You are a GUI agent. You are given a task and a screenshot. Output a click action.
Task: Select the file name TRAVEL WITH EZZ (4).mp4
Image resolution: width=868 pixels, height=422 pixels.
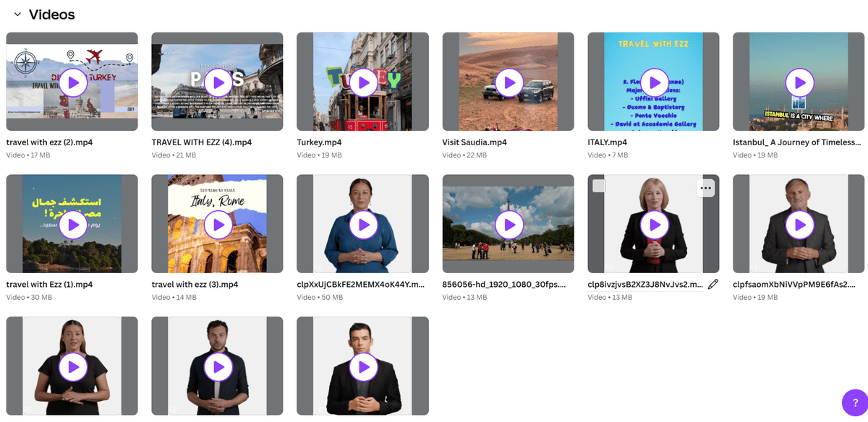(202, 142)
